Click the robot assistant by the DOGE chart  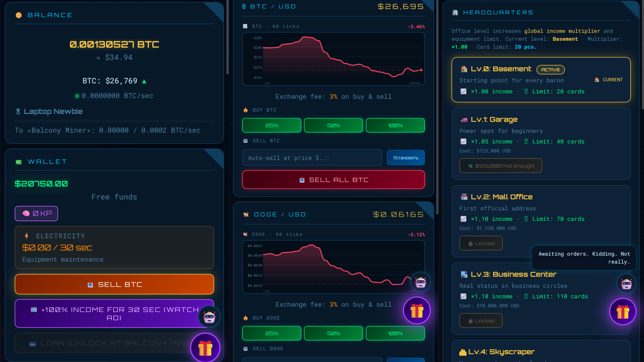[x=421, y=282]
